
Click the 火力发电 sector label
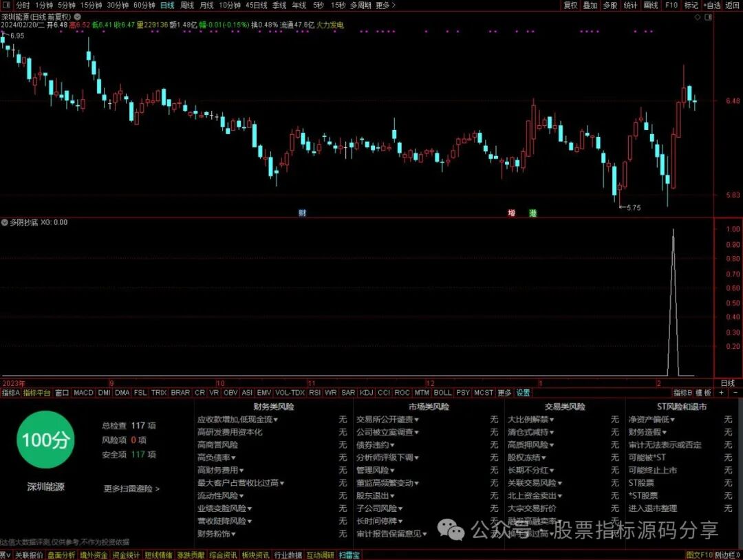point(330,25)
